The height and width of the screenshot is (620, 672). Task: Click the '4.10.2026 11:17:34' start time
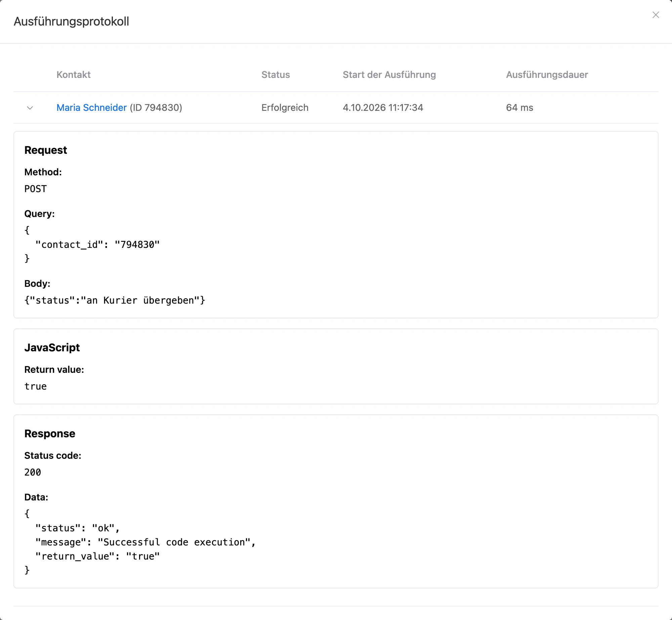(x=383, y=107)
